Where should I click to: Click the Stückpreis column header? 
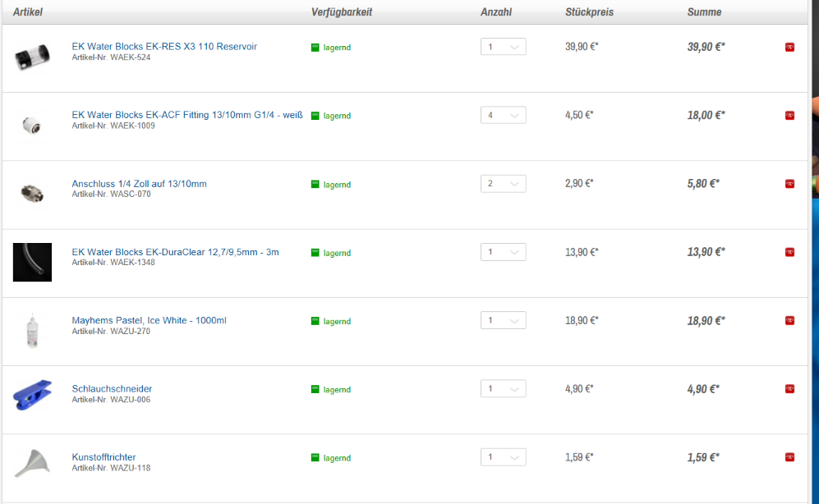[x=589, y=12]
